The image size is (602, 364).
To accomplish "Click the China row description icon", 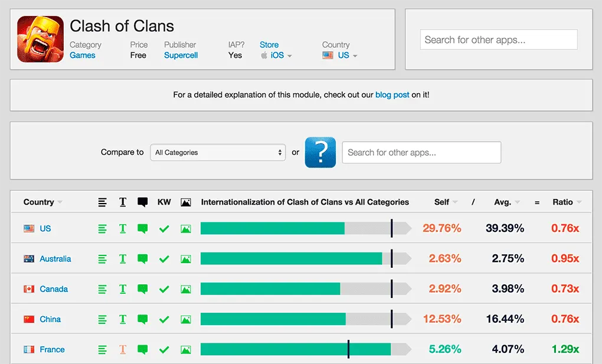I will (102, 320).
